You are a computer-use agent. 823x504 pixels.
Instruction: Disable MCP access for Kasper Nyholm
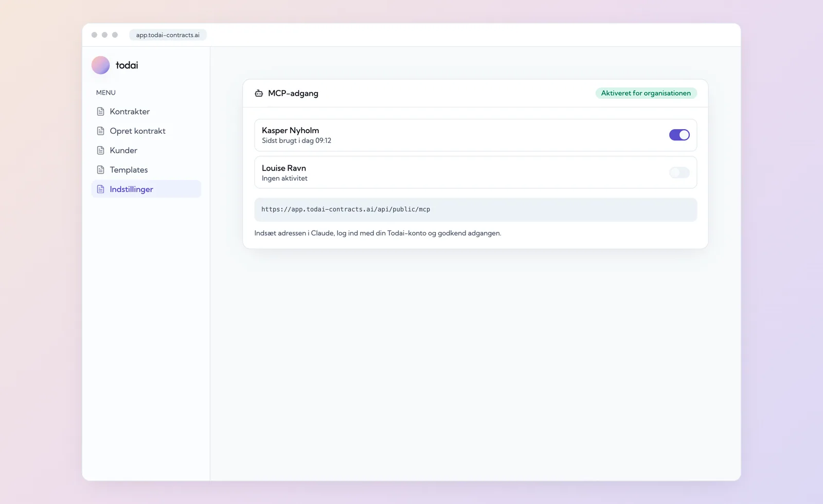click(x=679, y=135)
